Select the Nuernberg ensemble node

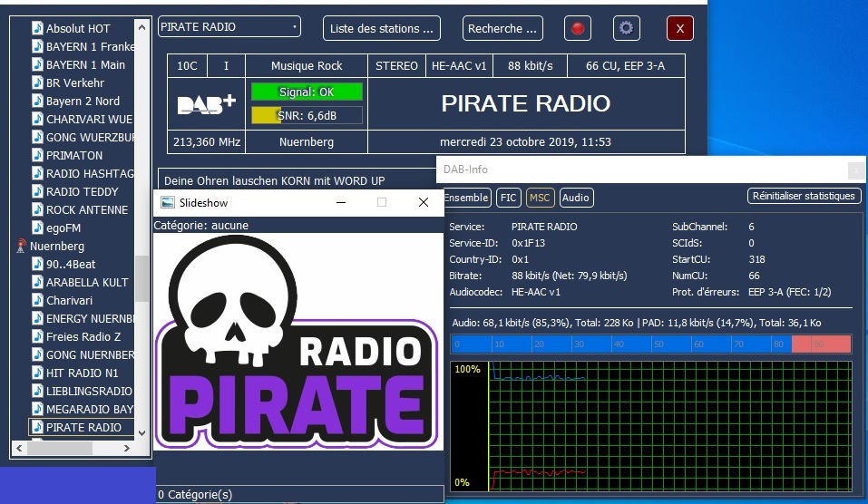pos(57,247)
